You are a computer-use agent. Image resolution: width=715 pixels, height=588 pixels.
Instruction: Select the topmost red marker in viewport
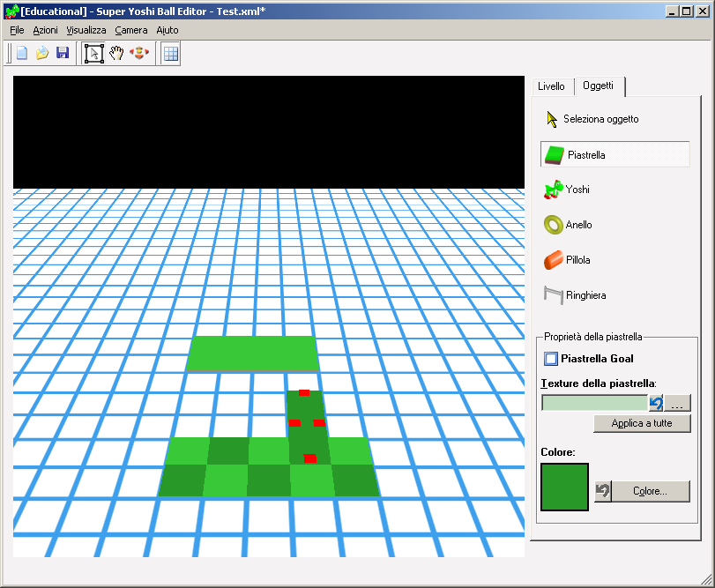(304, 392)
